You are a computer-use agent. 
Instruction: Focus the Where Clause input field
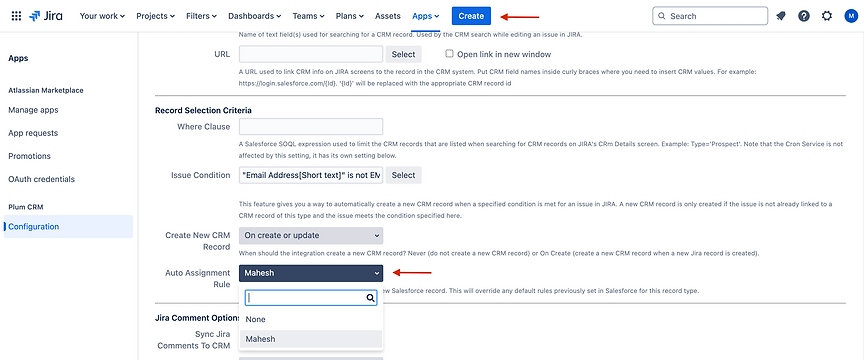coord(311,127)
